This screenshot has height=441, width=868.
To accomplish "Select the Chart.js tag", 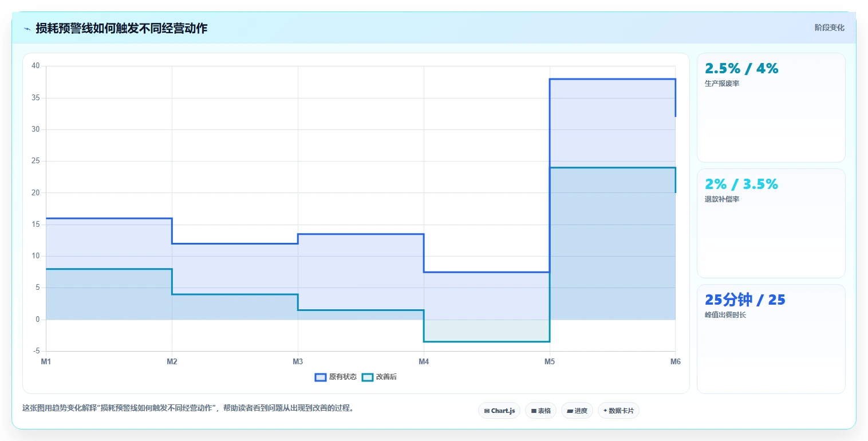I will [499, 411].
